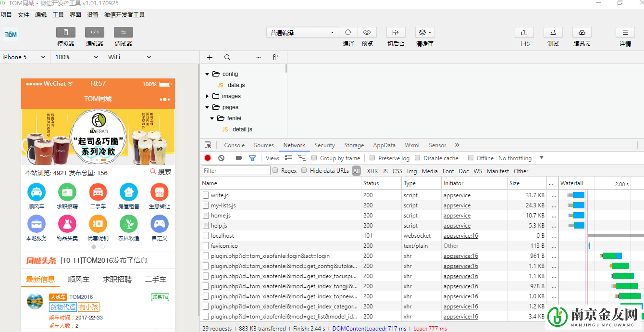Open the 编辑器 editor panel icon
Viewport: 644px width, 332px height.
coord(95,33)
